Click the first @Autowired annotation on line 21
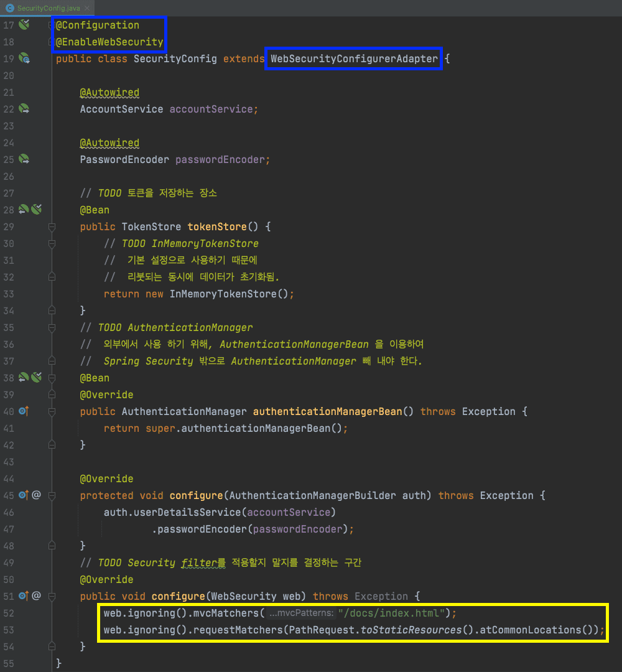This screenshot has height=672, width=622. 109,93
